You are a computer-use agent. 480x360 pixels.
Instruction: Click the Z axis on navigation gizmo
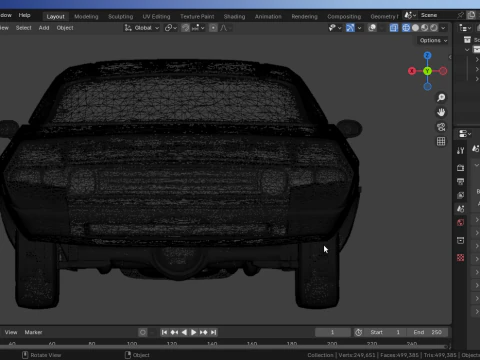pos(427,55)
